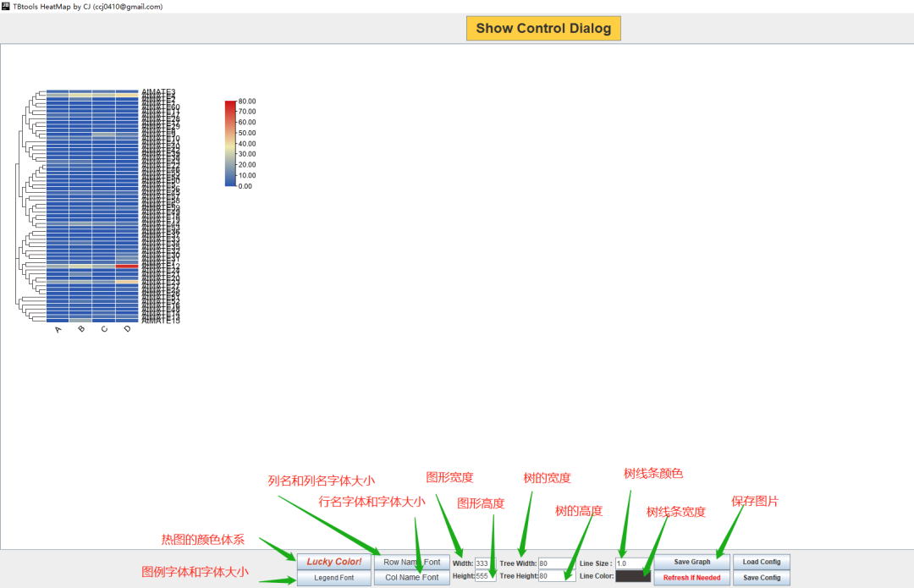Click the Save Config button
The image size is (914, 588).
[x=762, y=578]
